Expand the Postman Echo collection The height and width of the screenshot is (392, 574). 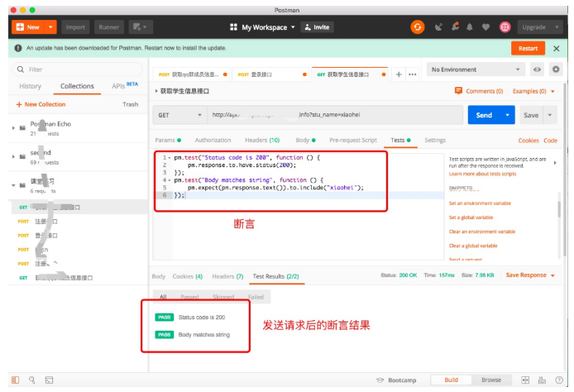pos(13,128)
